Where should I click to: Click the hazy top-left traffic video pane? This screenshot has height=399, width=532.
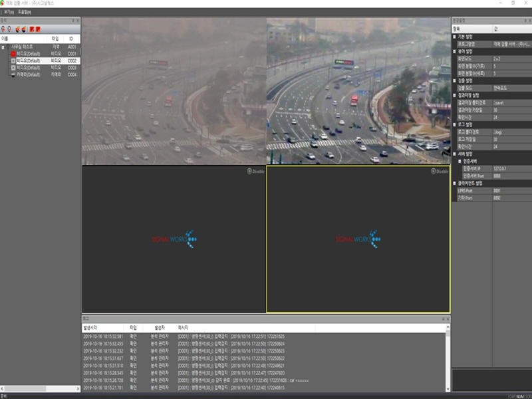(174, 91)
